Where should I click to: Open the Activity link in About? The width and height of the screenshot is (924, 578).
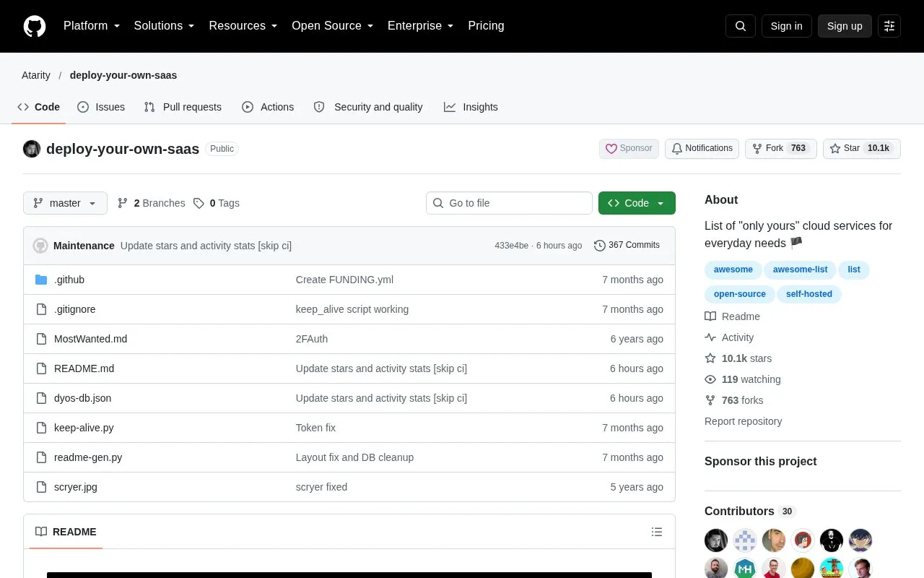click(x=729, y=337)
